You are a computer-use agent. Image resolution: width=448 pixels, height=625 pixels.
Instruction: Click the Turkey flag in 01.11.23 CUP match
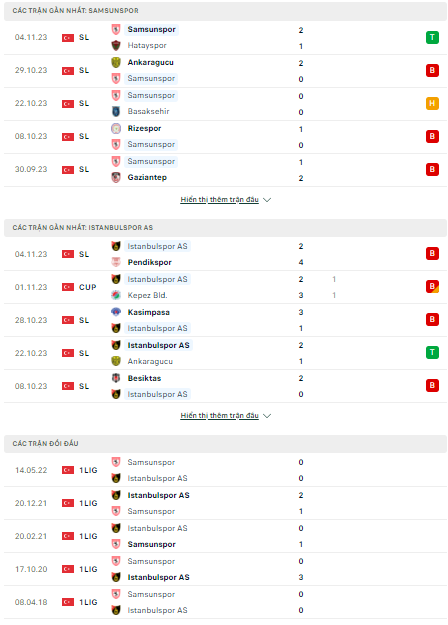click(68, 287)
